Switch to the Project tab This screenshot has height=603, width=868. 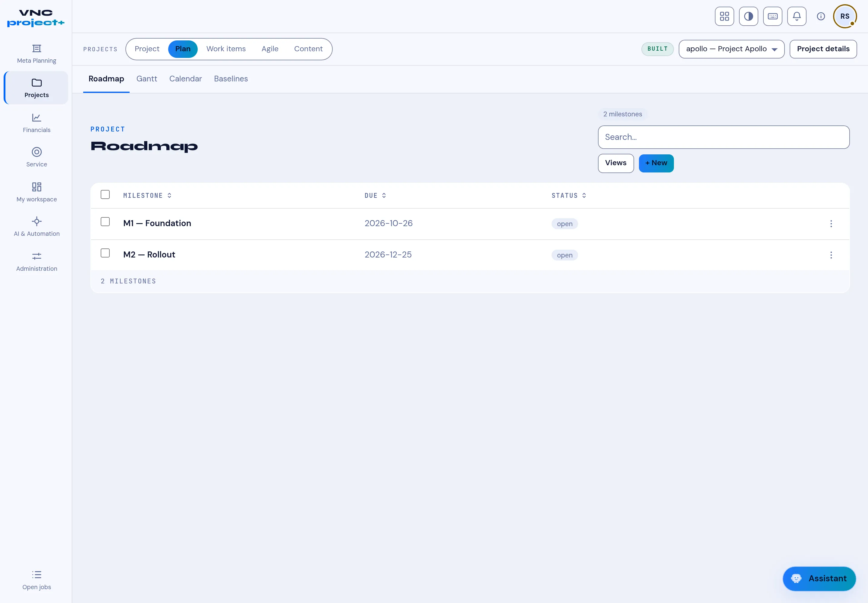[x=147, y=49]
